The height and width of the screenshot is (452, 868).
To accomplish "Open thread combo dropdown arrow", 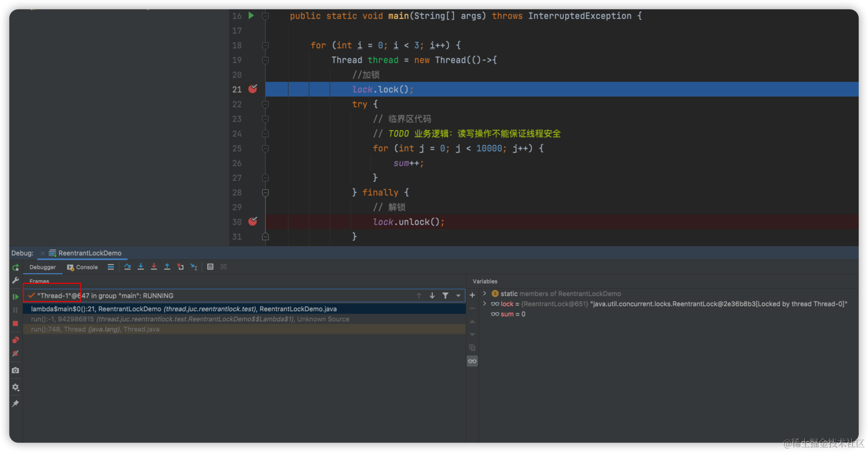I will coord(459,296).
